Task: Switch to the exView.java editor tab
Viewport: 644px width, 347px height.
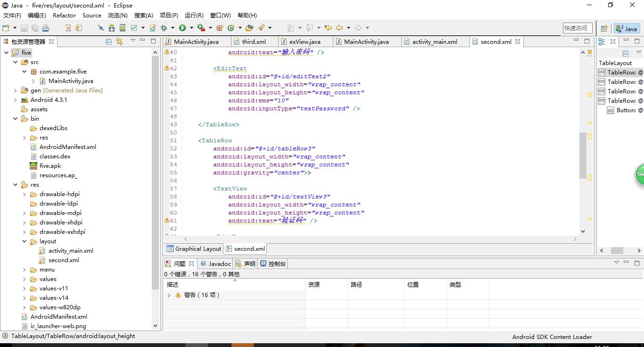Action: [305, 41]
